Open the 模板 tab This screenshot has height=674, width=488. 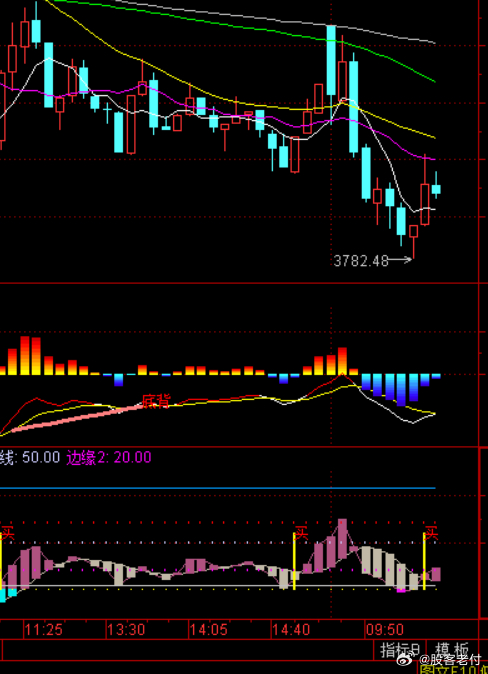(451, 649)
